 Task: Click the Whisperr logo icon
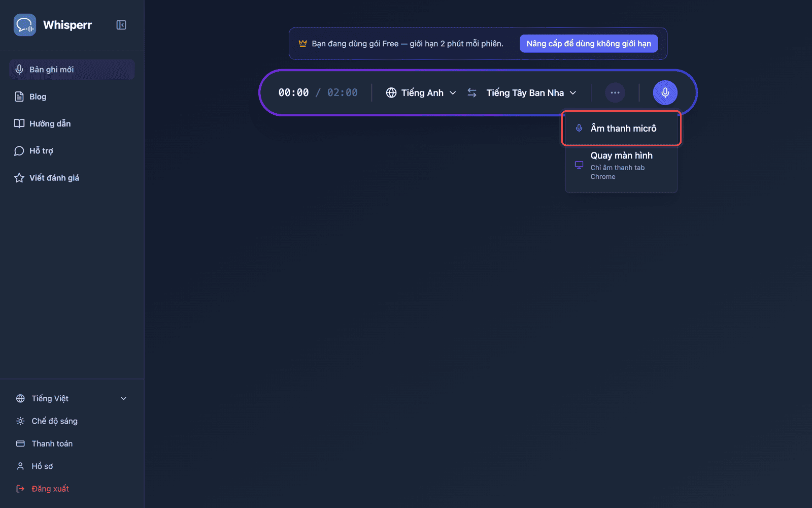pyautogui.click(x=25, y=25)
